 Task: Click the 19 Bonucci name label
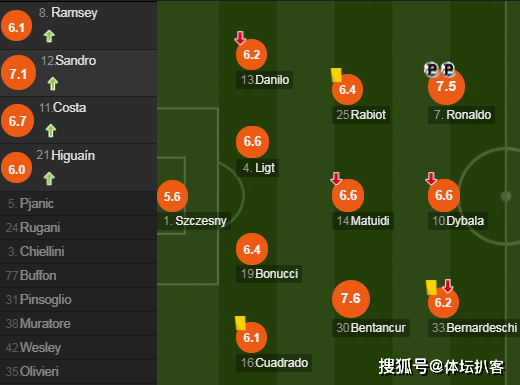pyautogui.click(x=269, y=274)
